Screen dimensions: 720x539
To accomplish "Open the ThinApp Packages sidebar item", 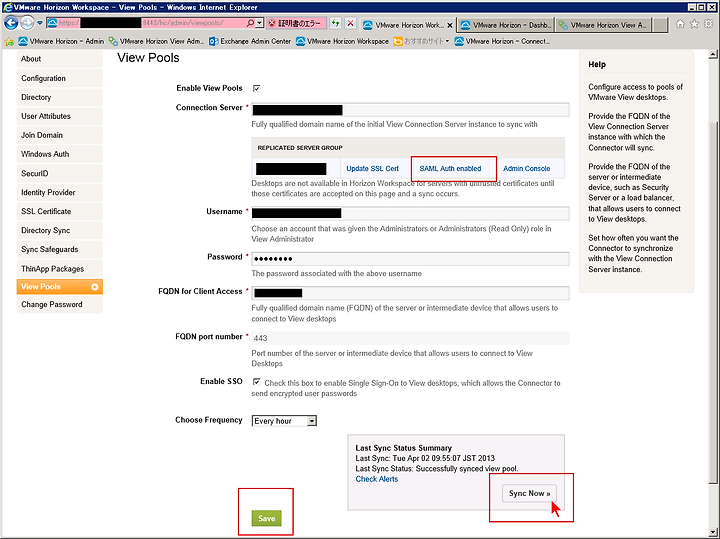I will click(60, 269).
